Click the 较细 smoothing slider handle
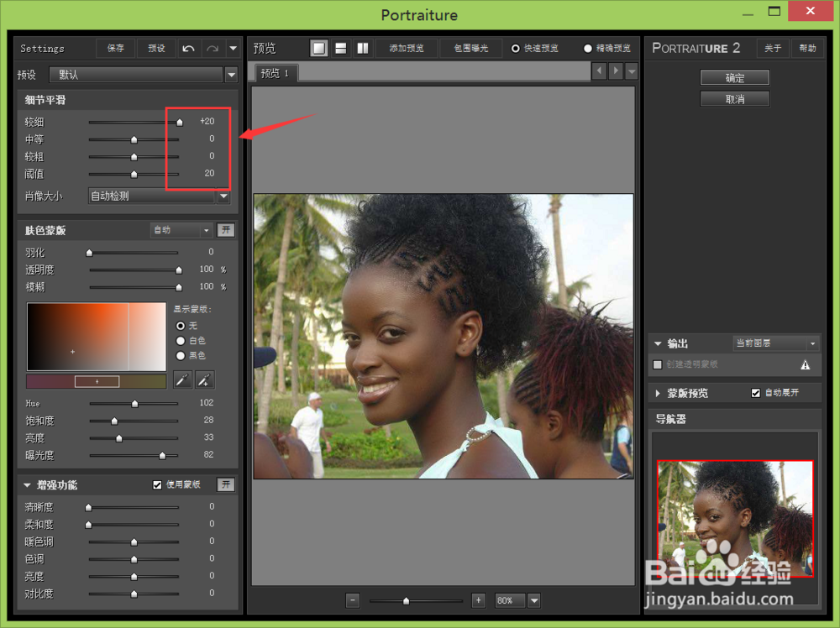The image size is (840, 628). click(x=180, y=123)
